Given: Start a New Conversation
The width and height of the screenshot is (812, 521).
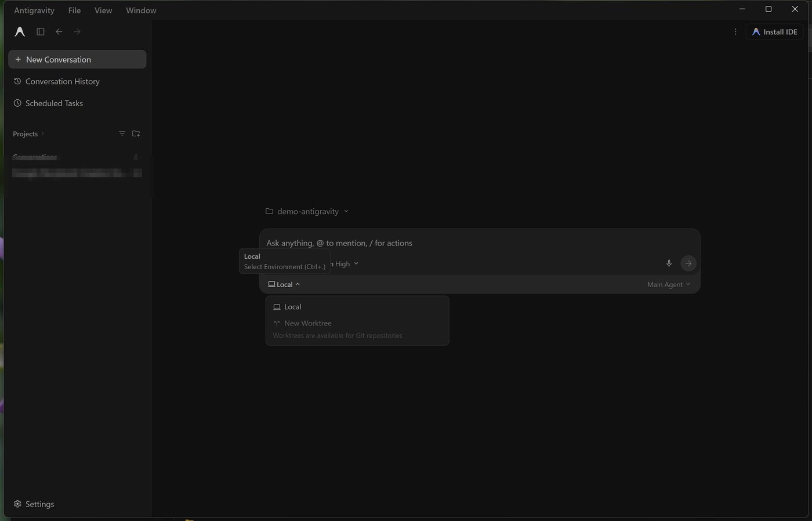Looking at the screenshot, I should point(77,59).
